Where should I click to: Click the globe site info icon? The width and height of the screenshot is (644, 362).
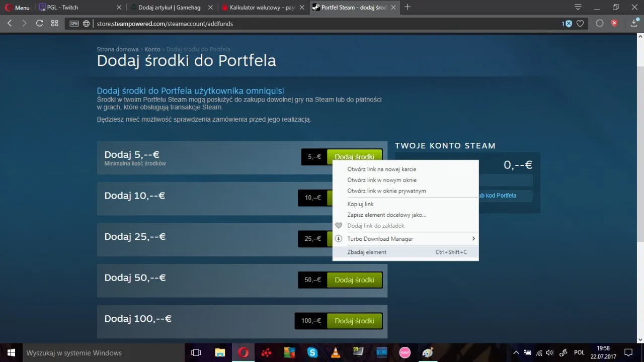(86, 24)
